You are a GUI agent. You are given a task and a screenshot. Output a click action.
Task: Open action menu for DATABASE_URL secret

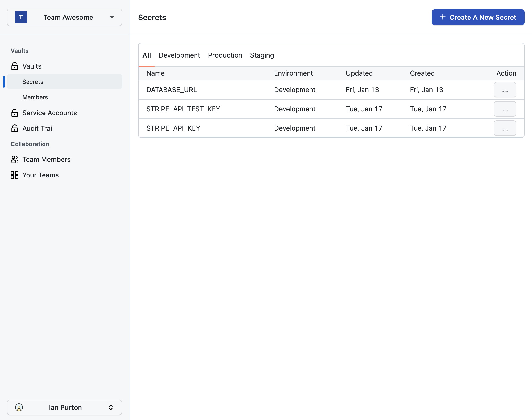click(x=505, y=90)
